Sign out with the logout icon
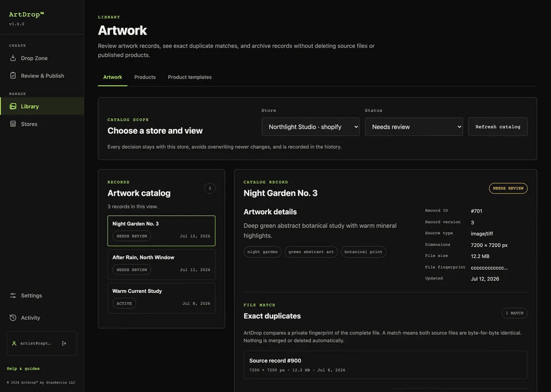 coord(64,343)
